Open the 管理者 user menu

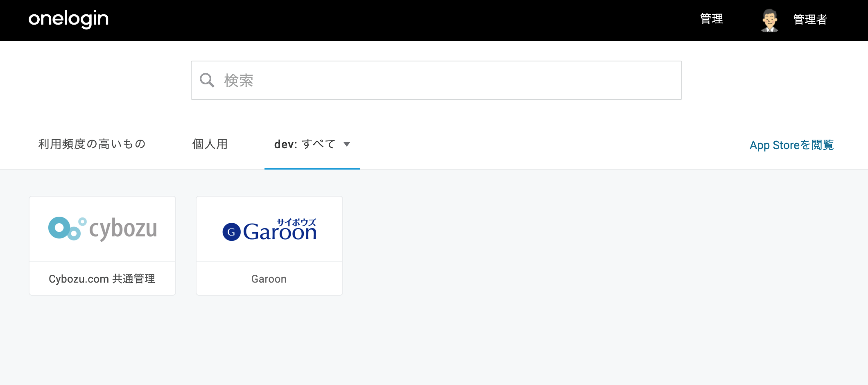(810, 19)
